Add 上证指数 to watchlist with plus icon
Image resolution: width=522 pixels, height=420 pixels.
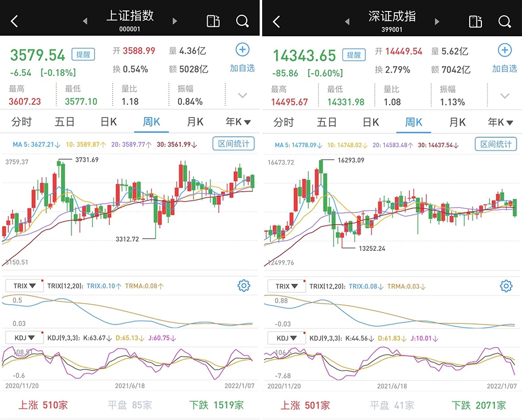(242, 49)
